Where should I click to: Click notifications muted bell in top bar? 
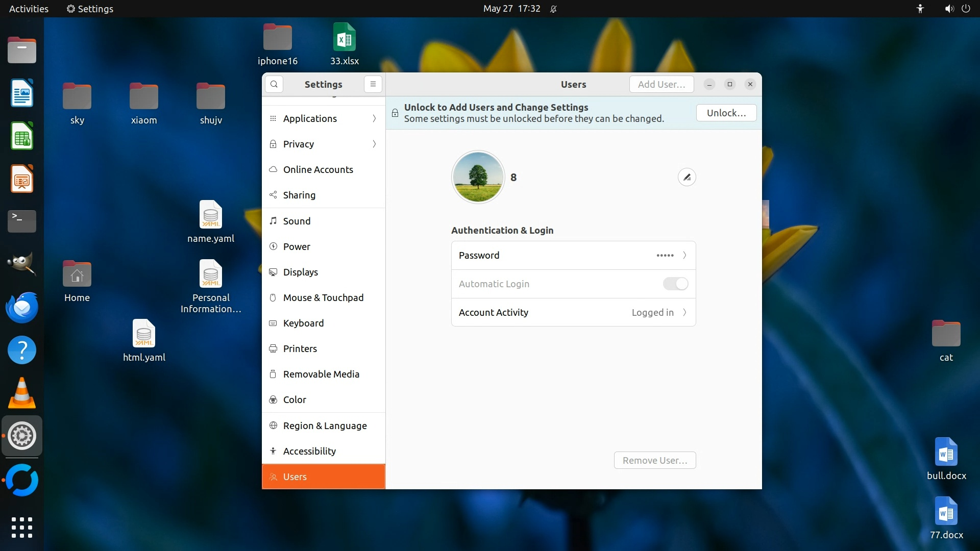[x=553, y=9]
